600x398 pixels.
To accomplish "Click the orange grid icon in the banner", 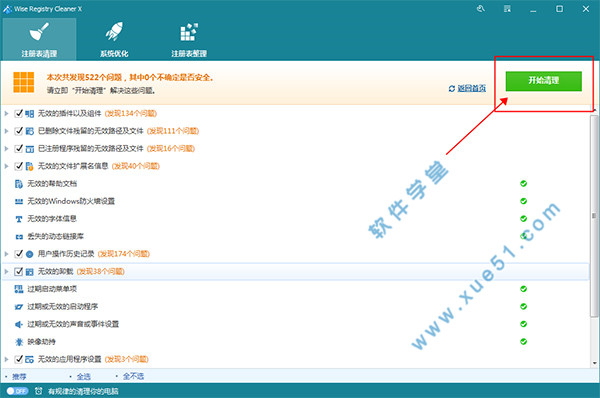I will click(x=24, y=82).
